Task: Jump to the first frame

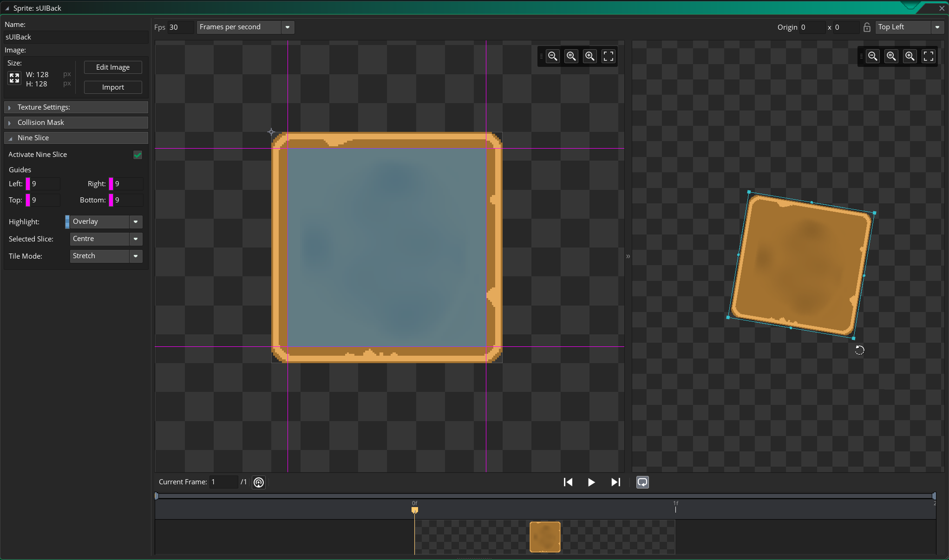Action: pyautogui.click(x=568, y=482)
